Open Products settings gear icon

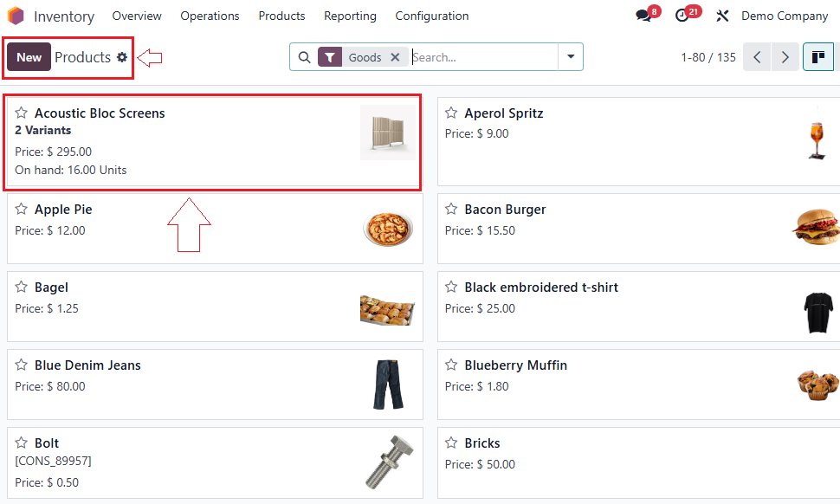122,57
